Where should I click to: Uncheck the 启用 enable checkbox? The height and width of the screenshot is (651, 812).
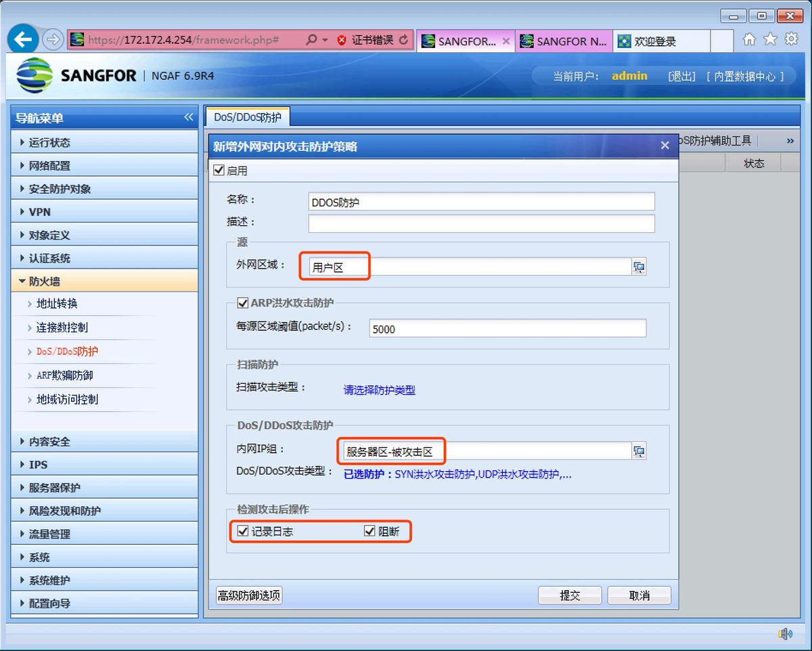tap(219, 170)
